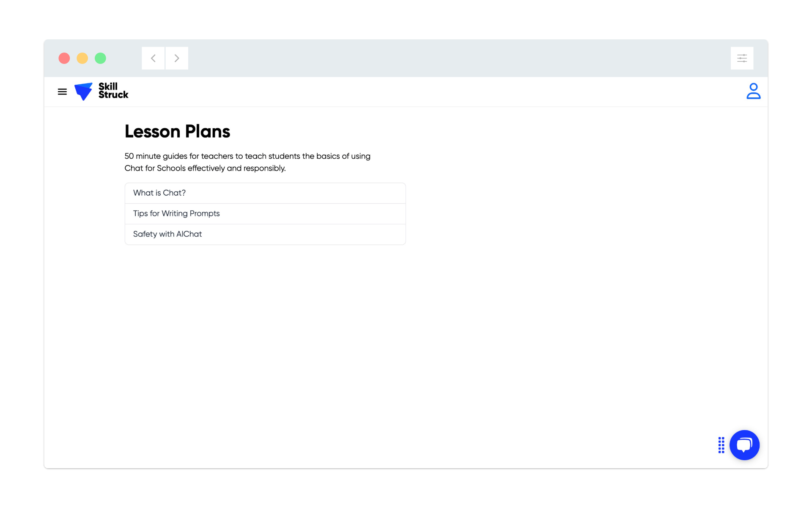The image size is (812, 508).
Task: Click the dotted drag handle beside chat button
Action: 721,445
